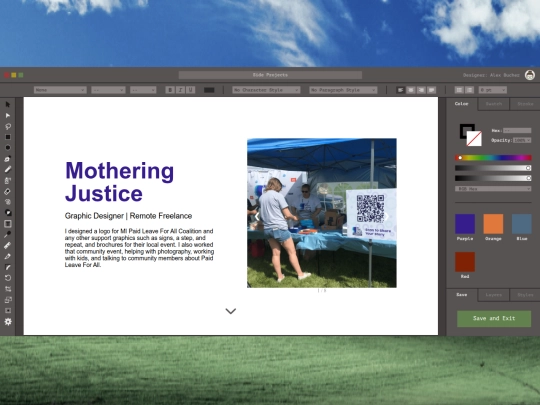
Task: Select the spray can tool
Action: (8, 180)
